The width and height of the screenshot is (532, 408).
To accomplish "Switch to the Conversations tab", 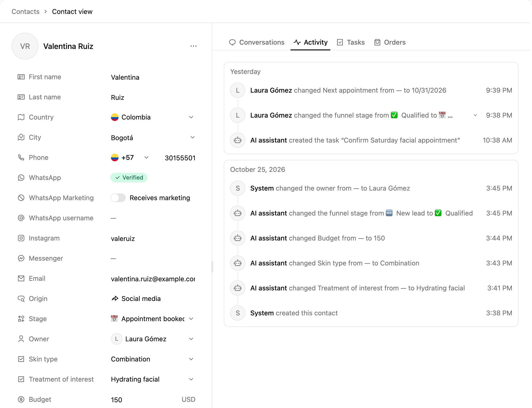I will (257, 42).
